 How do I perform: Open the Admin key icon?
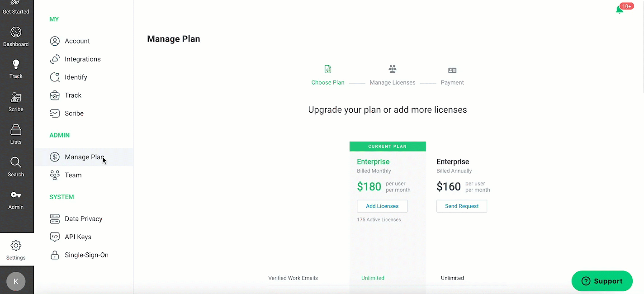tap(16, 195)
